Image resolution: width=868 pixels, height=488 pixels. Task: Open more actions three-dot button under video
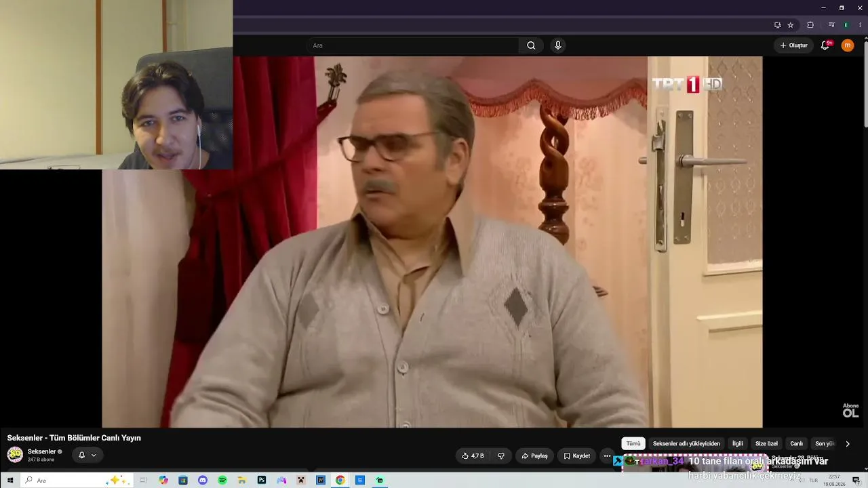607,456
